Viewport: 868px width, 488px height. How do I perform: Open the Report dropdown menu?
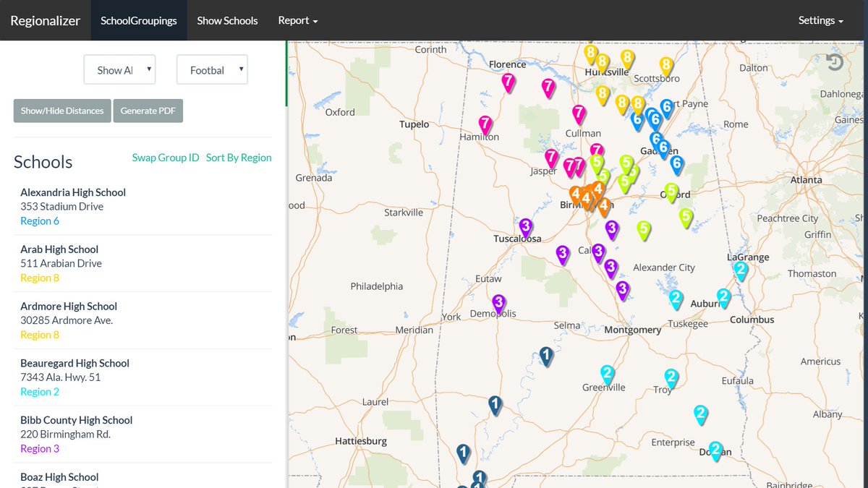pos(297,20)
